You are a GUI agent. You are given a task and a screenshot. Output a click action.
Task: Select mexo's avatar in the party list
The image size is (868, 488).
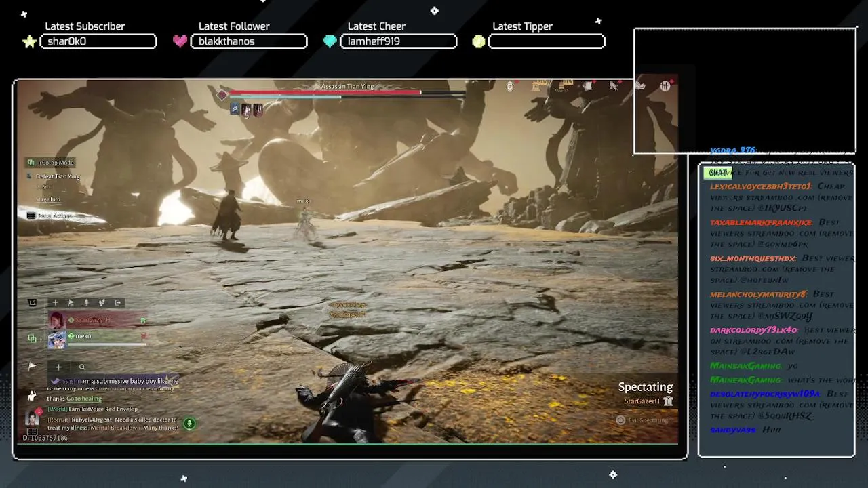57,340
